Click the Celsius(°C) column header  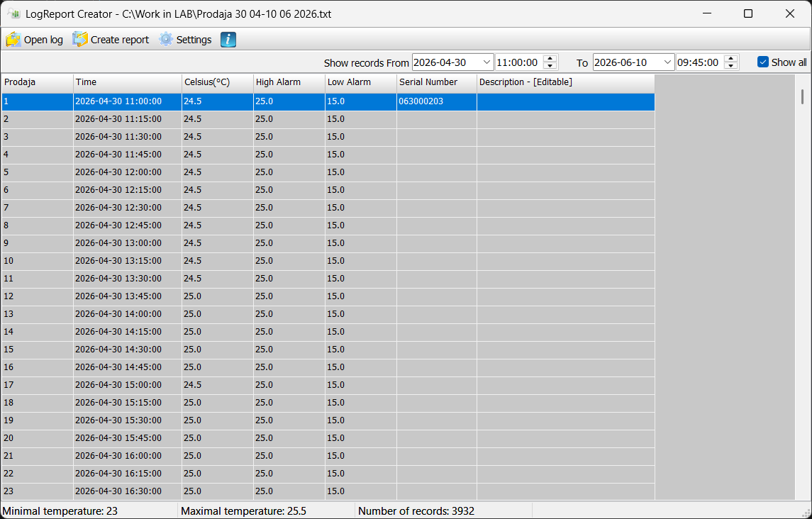click(x=218, y=82)
